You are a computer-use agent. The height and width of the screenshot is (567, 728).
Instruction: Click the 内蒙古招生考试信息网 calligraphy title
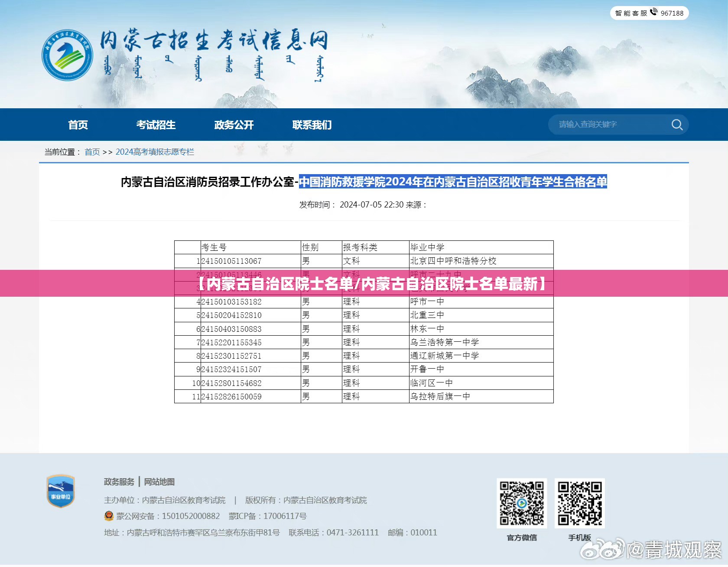coord(214,41)
